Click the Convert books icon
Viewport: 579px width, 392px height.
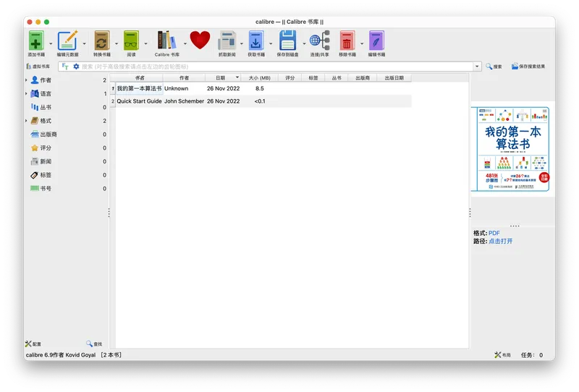(101, 41)
